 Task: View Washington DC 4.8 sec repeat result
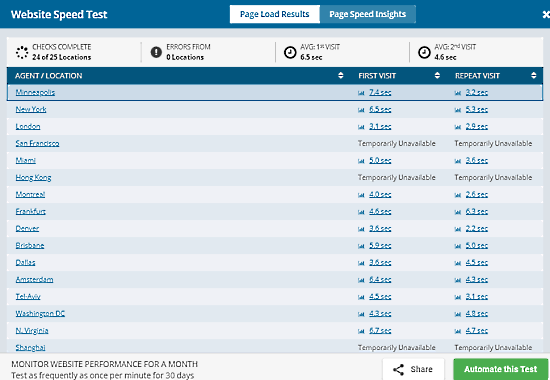tap(477, 314)
